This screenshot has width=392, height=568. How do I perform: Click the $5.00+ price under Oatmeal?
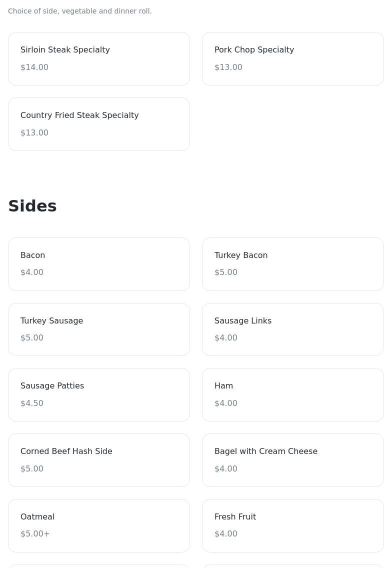(35, 534)
